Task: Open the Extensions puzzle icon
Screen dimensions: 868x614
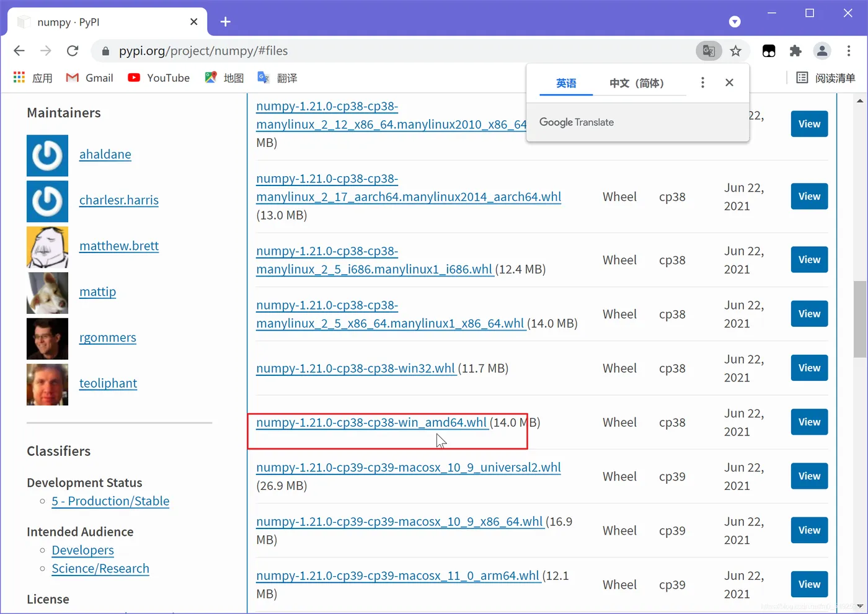Action: pos(795,51)
